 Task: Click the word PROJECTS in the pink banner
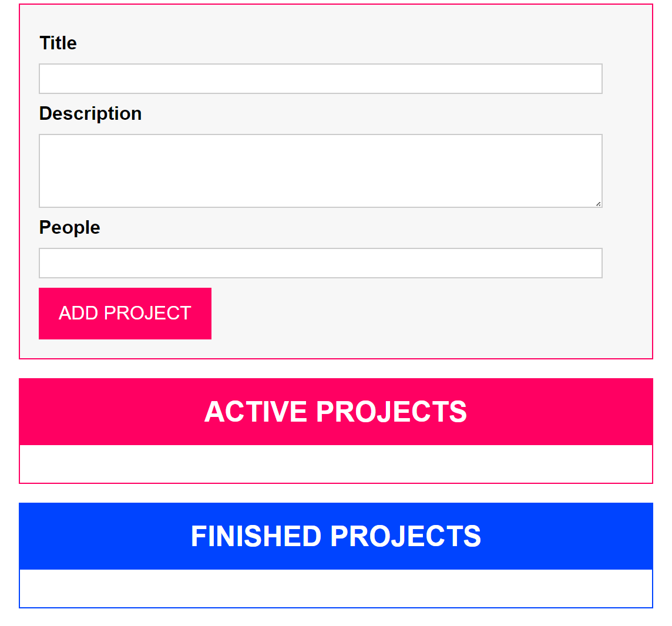391,412
